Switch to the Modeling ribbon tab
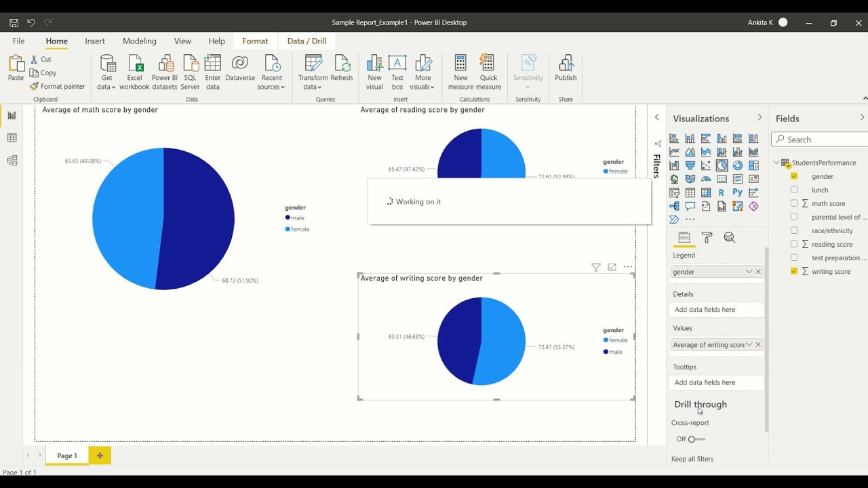The image size is (868, 488). pos(140,41)
